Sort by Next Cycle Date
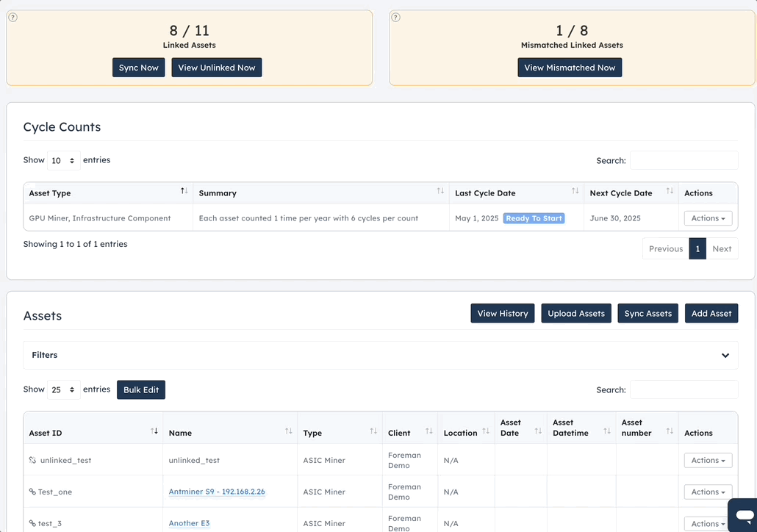 [x=670, y=191]
